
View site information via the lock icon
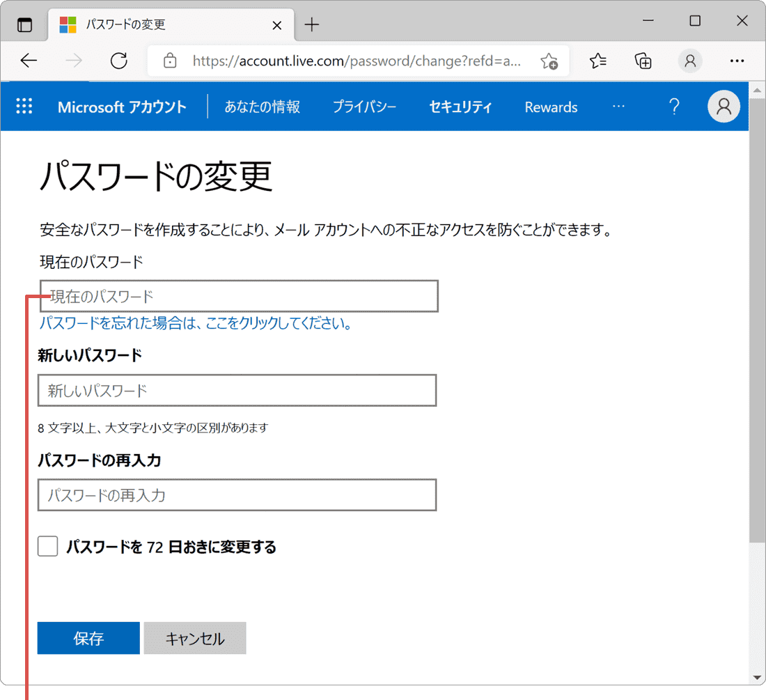click(169, 61)
